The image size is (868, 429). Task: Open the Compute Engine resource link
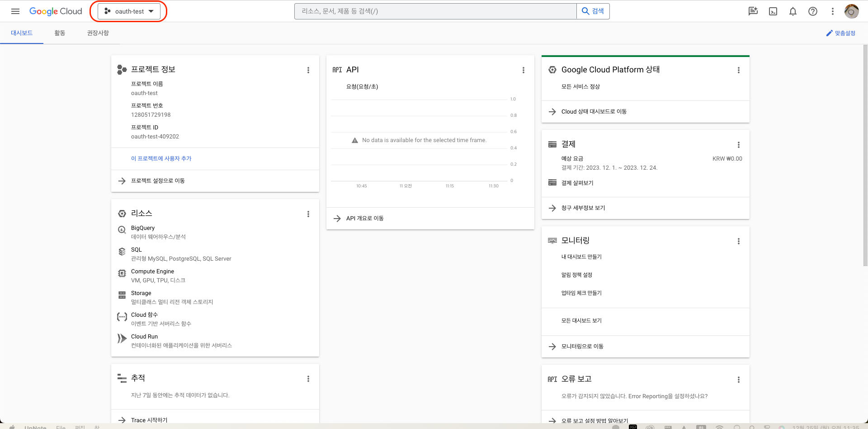[152, 272]
